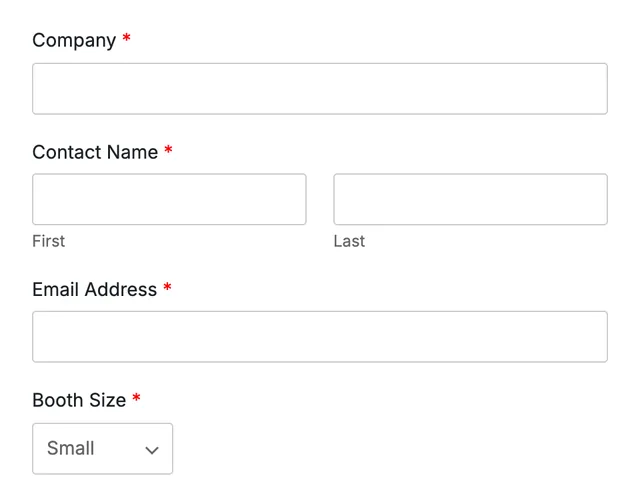Click the required asterisk after Email Address
The width and height of the screenshot is (640, 480).
167,287
